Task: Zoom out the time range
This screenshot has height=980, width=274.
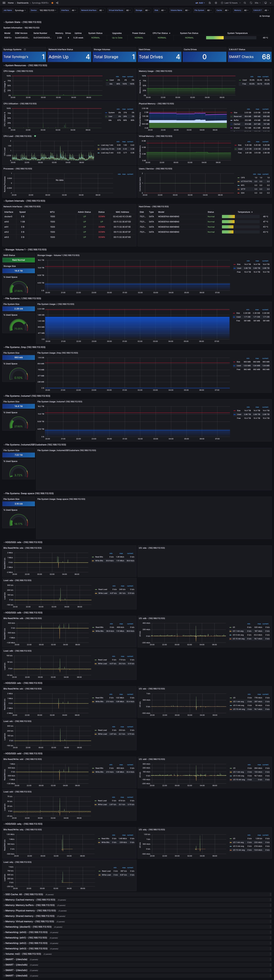Action: click(x=245, y=3)
